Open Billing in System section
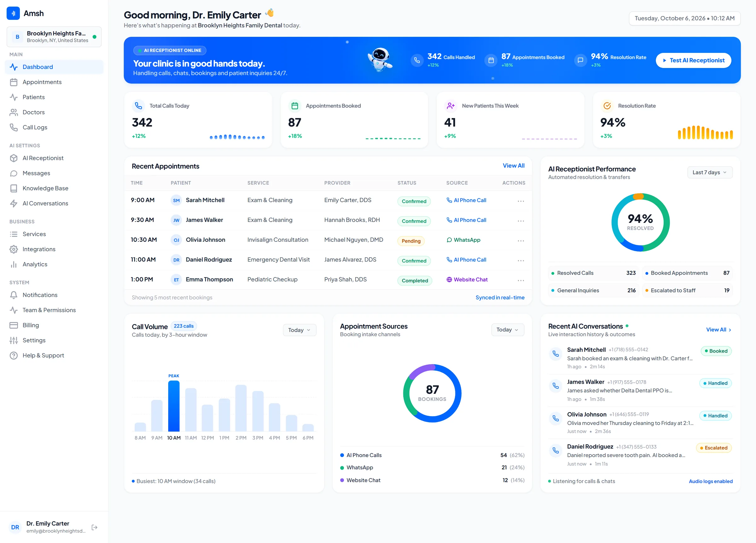Image resolution: width=756 pixels, height=543 pixels. pos(54,325)
